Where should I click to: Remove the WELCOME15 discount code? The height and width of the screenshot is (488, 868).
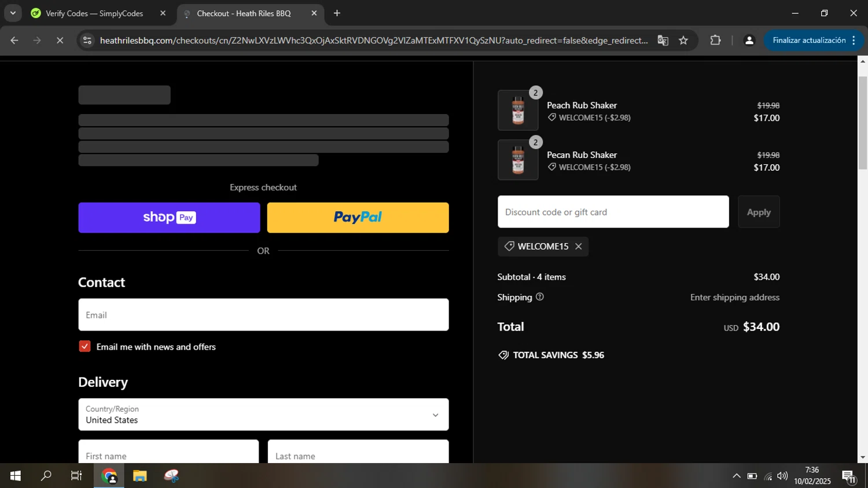click(x=578, y=247)
